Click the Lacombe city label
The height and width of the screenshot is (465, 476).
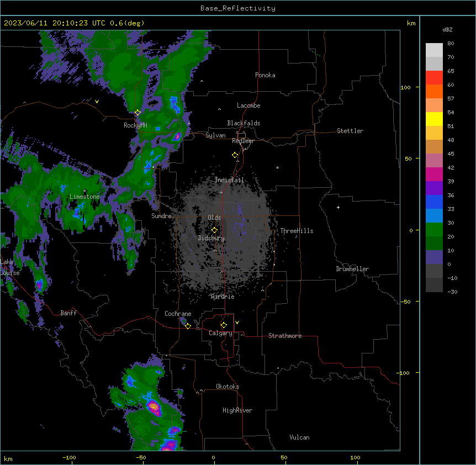coord(248,105)
